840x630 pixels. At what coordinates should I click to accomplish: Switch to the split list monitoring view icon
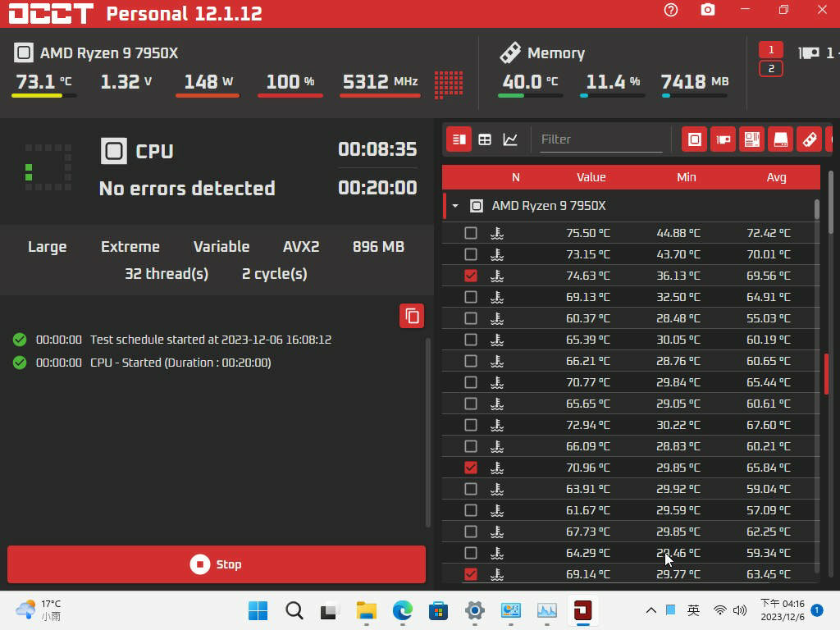click(459, 139)
